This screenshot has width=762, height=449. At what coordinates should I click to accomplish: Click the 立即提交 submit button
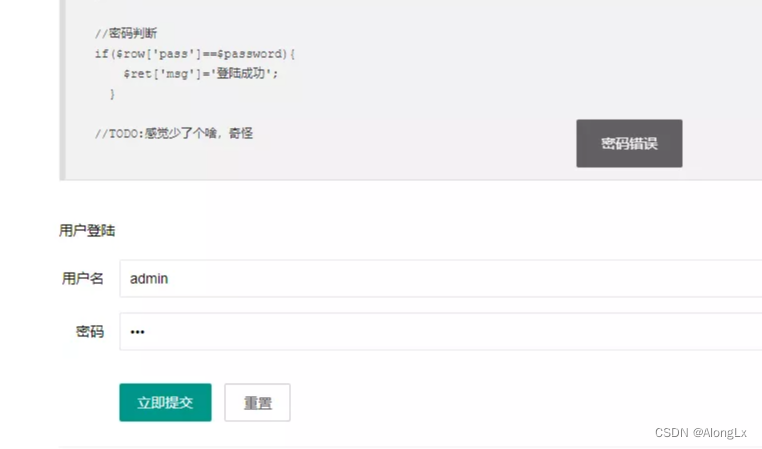(x=165, y=402)
